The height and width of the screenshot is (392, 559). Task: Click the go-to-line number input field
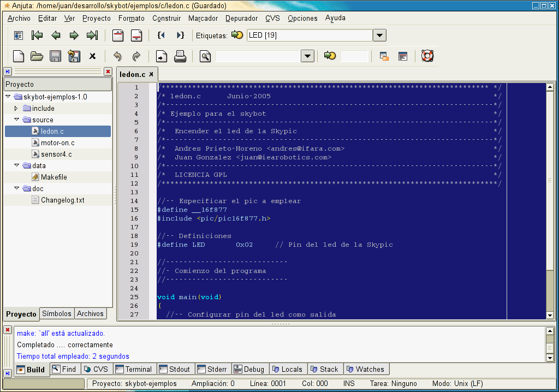(x=354, y=56)
